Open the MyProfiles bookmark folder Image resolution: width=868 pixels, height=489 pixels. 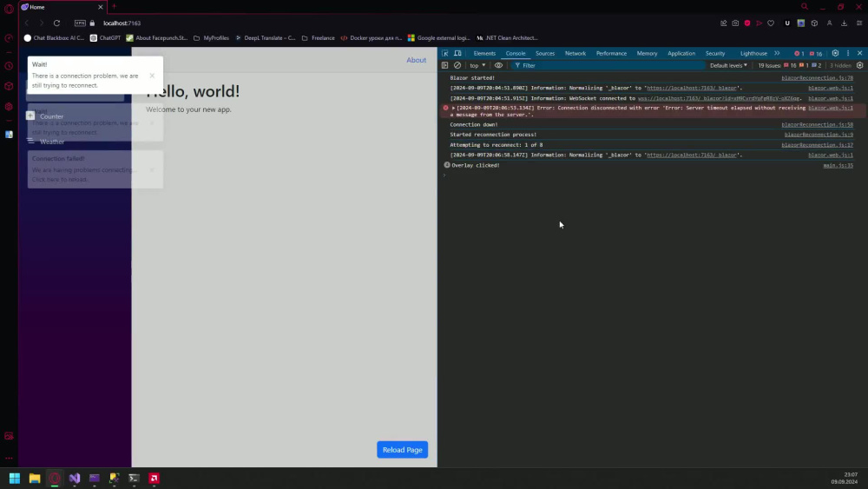click(212, 38)
